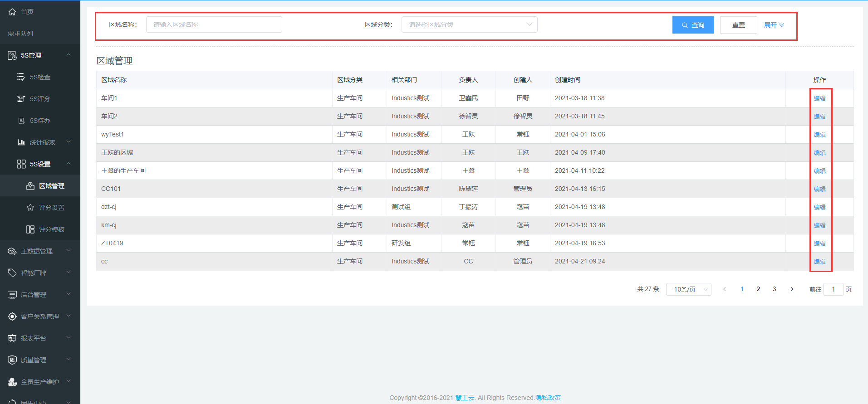Open 需求队列 in the sidebar
868x404 pixels.
(x=20, y=34)
